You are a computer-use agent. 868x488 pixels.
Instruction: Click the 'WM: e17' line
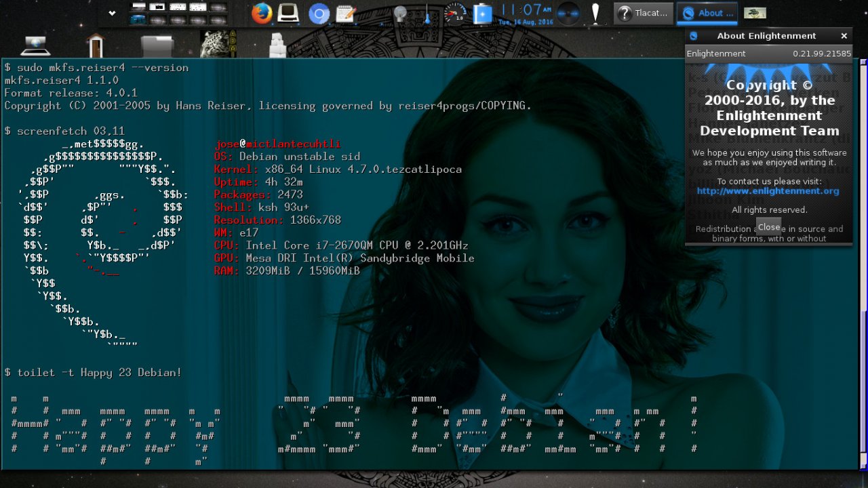(236, 233)
